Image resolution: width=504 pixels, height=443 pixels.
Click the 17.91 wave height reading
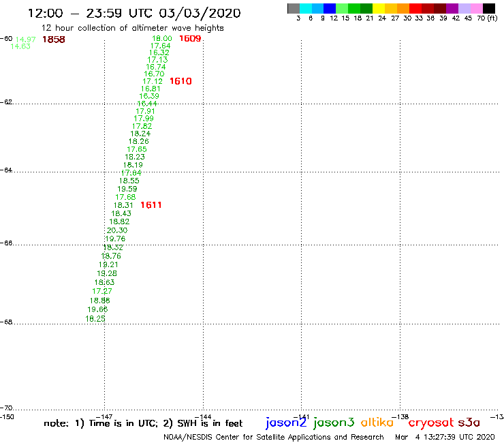tap(145, 111)
